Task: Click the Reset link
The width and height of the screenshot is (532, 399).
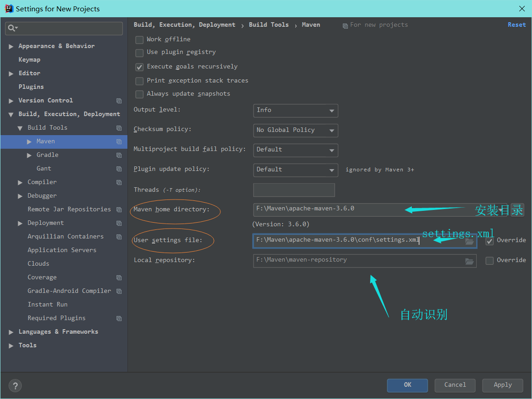Action: 517,25
